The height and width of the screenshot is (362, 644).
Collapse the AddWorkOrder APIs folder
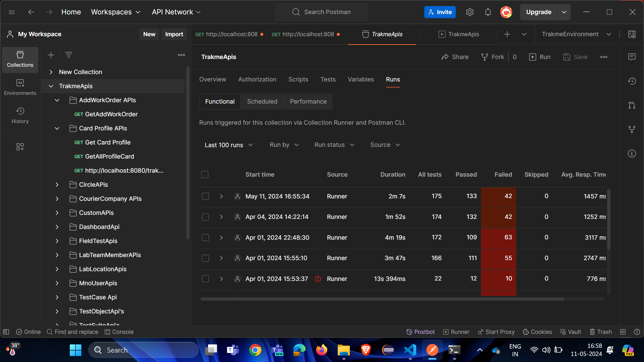(x=57, y=100)
